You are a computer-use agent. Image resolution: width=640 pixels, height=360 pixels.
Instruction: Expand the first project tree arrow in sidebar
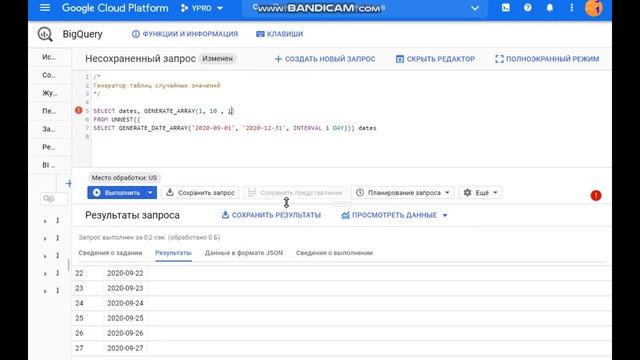(x=45, y=221)
